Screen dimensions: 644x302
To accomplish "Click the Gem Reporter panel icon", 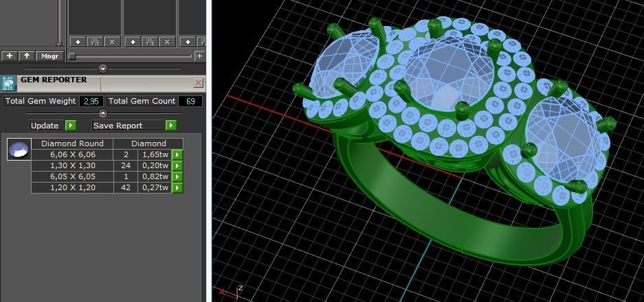I will click(x=9, y=83).
